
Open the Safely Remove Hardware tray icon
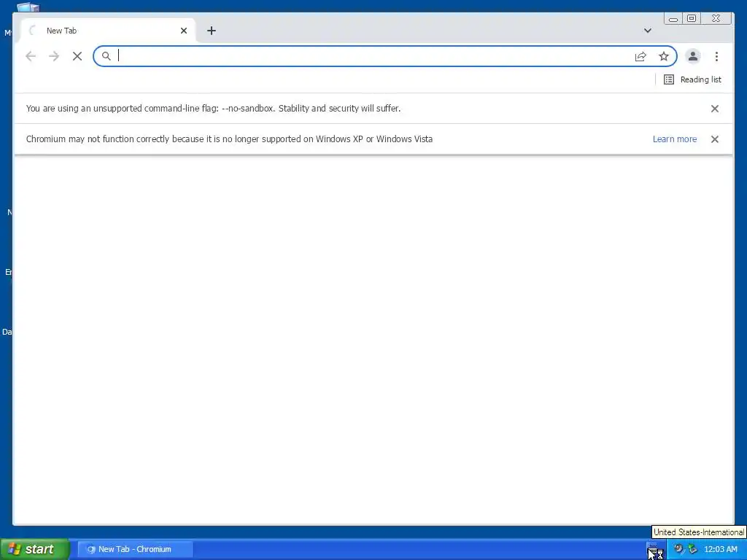(x=692, y=549)
